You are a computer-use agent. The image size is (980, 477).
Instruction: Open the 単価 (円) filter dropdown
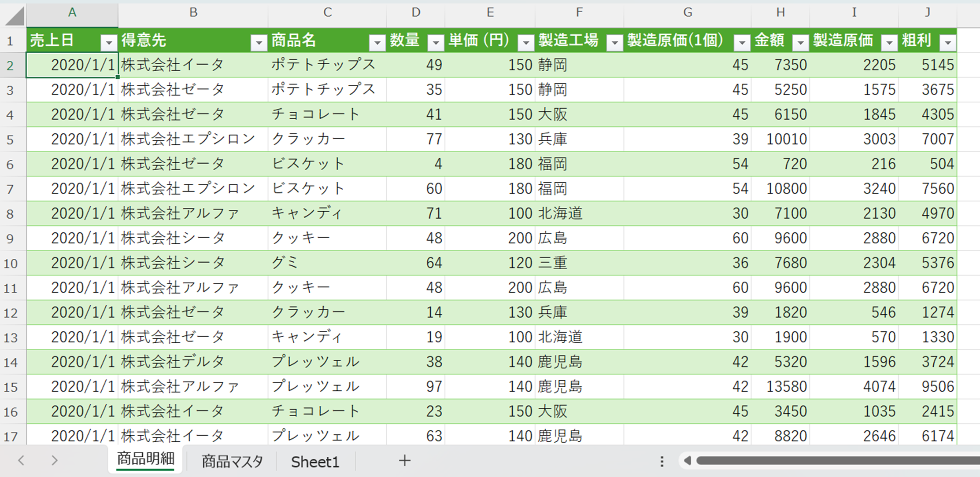525,42
